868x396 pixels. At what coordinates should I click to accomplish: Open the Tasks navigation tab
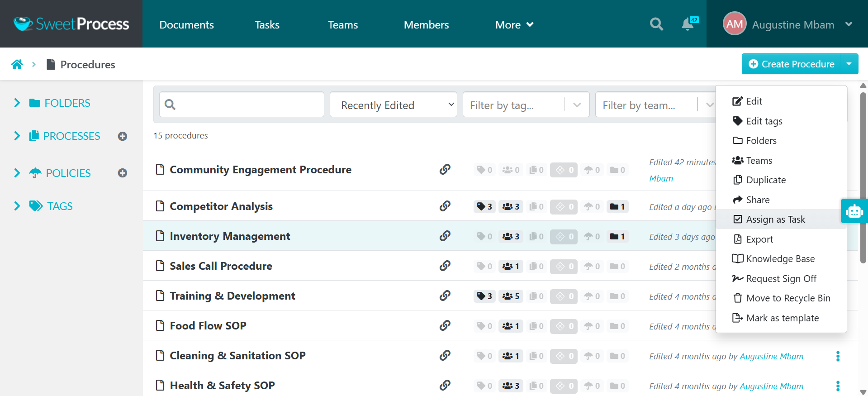[x=267, y=24]
